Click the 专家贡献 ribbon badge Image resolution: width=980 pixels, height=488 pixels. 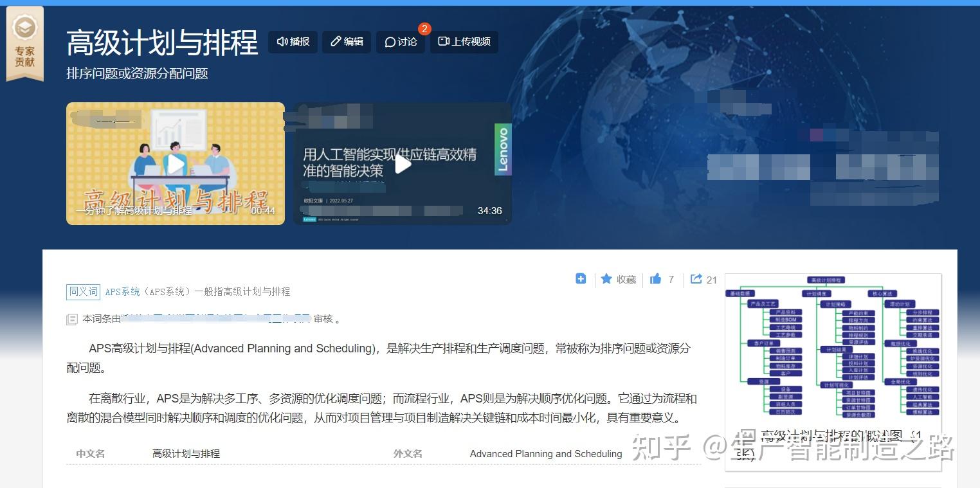24,40
